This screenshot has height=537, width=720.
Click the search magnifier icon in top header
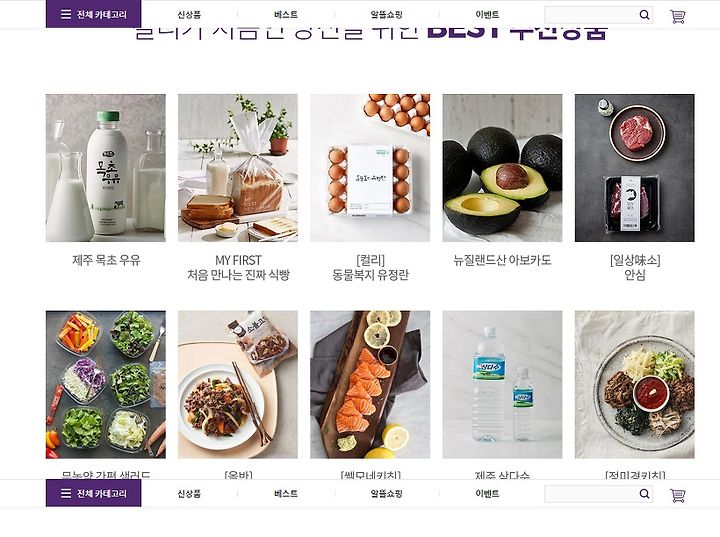pos(644,15)
